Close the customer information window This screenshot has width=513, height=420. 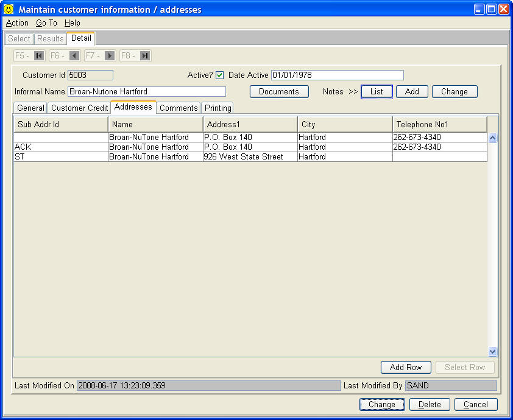pyautogui.click(x=503, y=9)
